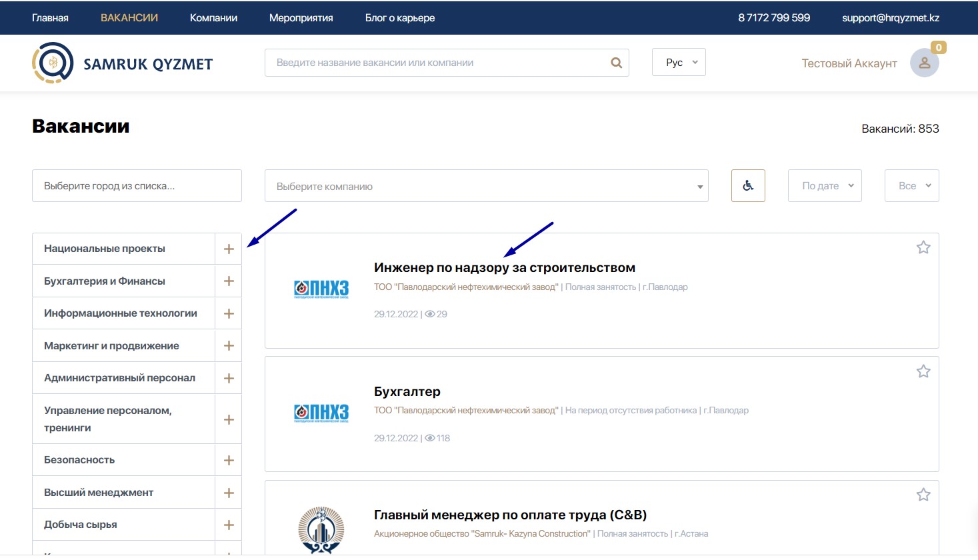Viewport: 978px width, 560px height.
Task: Select Национальные проекты category label
Action: tap(105, 249)
